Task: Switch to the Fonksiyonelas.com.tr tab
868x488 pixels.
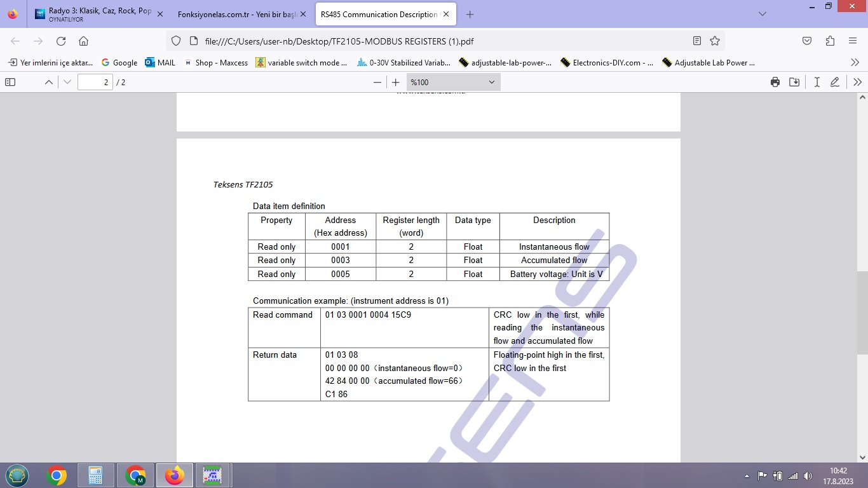Action: point(238,14)
